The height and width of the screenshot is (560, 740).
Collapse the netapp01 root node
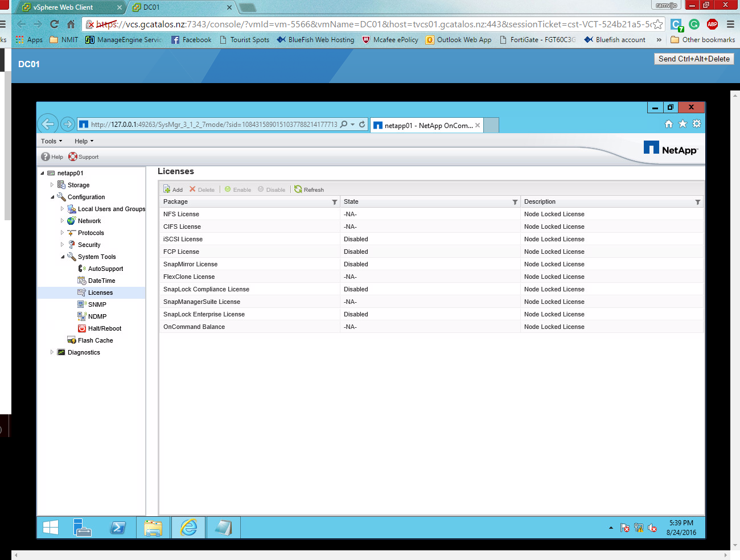point(42,173)
